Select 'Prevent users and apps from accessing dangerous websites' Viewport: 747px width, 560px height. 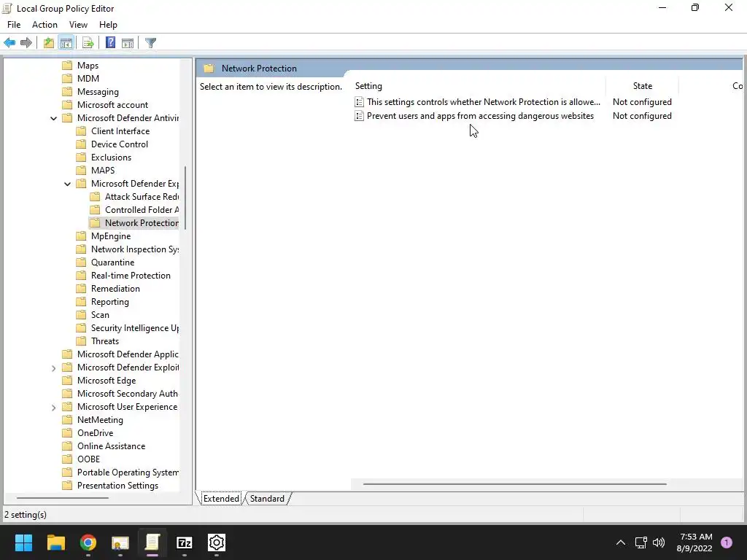(480, 116)
